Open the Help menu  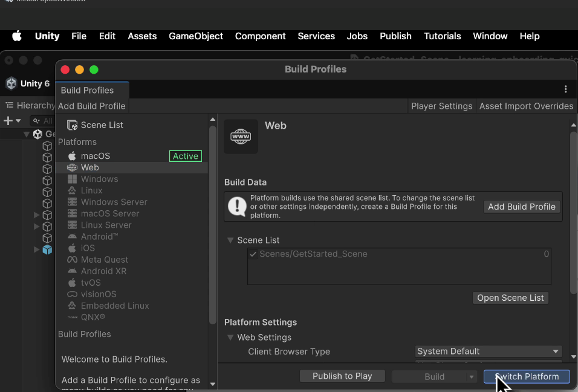(x=530, y=36)
